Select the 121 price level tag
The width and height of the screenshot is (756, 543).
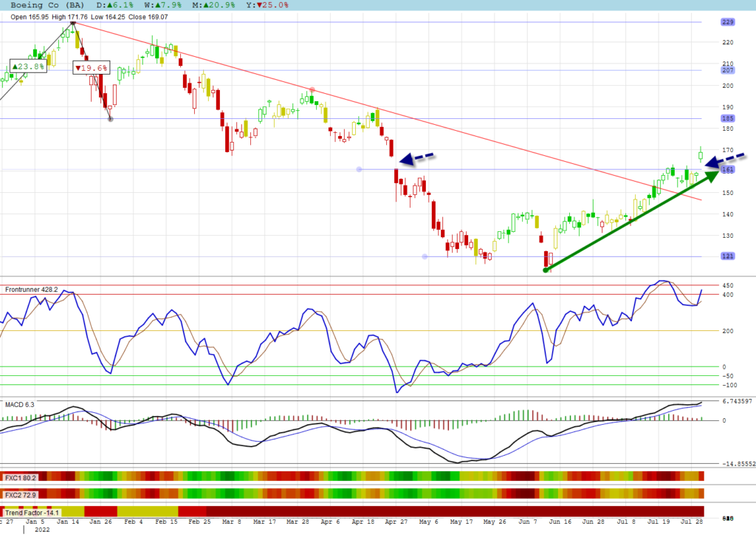[727, 256]
